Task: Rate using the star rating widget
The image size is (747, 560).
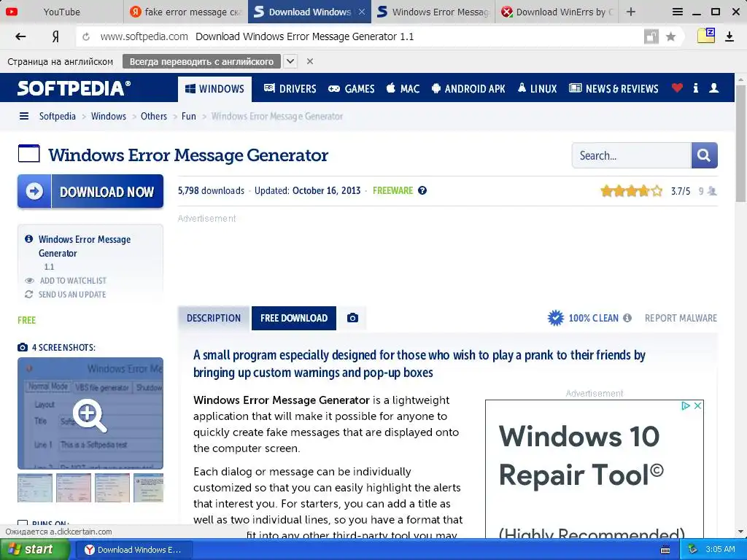Action: [631, 191]
